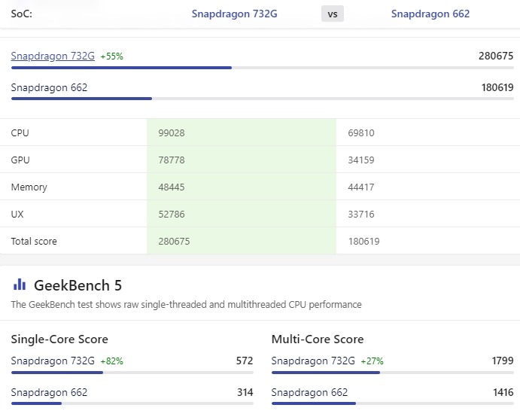Click the Multi-Core Snapdragon 662 progress bar
Viewport: 520px width, 420px height.
393,403
